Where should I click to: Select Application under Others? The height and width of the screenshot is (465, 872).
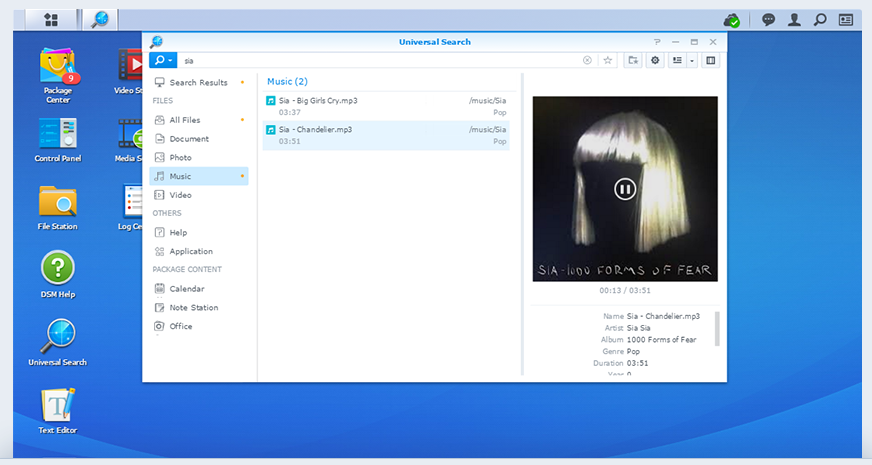pyautogui.click(x=199, y=251)
